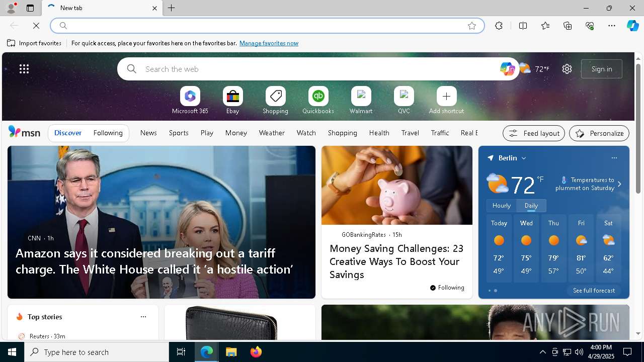This screenshot has height=362, width=644.
Task: Open the Favorites list icon
Action: (545, 26)
